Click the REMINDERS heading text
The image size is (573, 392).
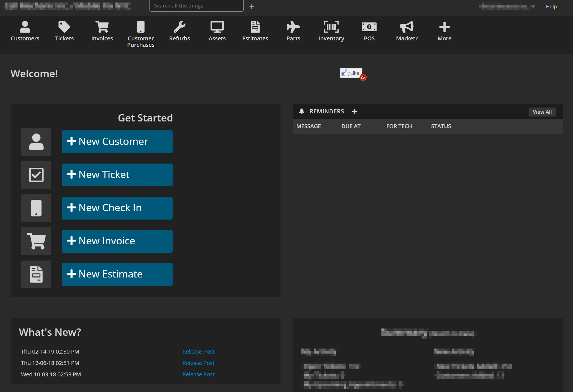click(x=327, y=111)
